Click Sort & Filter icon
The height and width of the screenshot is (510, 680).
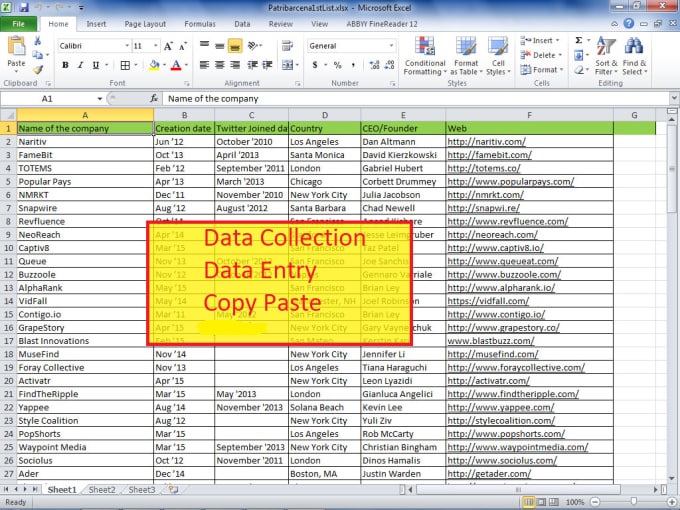click(x=606, y=56)
